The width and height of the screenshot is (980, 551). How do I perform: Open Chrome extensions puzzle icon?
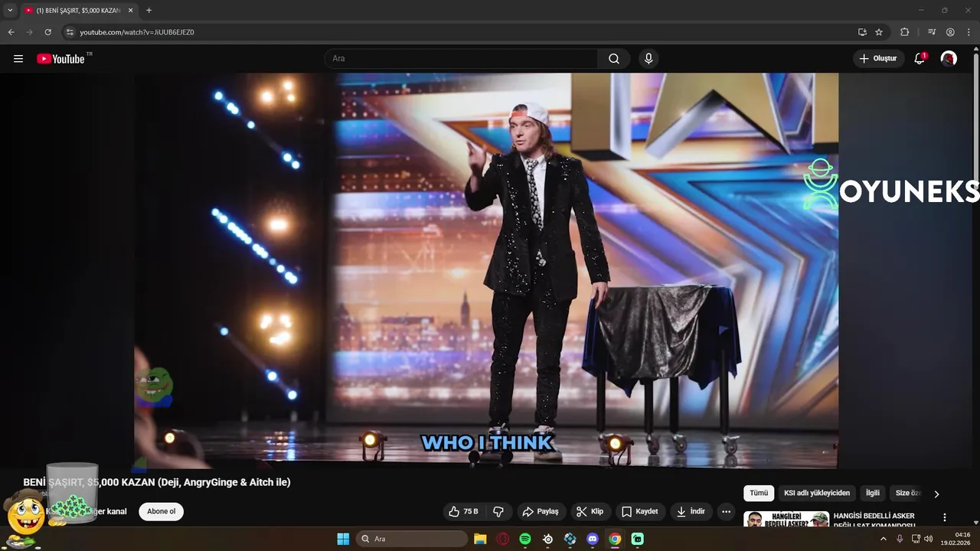click(905, 32)
